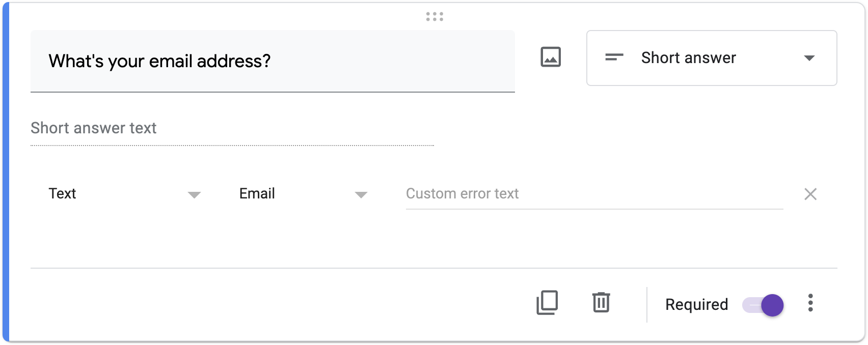Click the Short answer text placeholder
Viewport: 868px width, 345px height.
(94, 128)
